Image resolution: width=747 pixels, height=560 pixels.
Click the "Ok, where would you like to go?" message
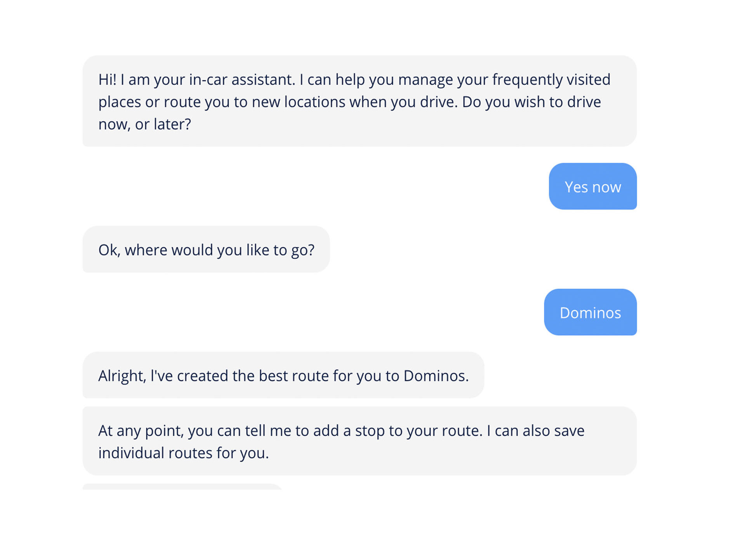(206, 250)
